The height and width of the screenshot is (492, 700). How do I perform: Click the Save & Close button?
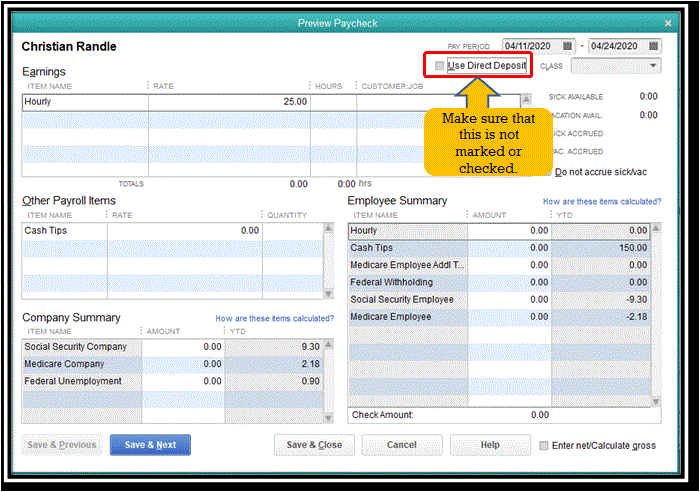(x=314, y=445)
